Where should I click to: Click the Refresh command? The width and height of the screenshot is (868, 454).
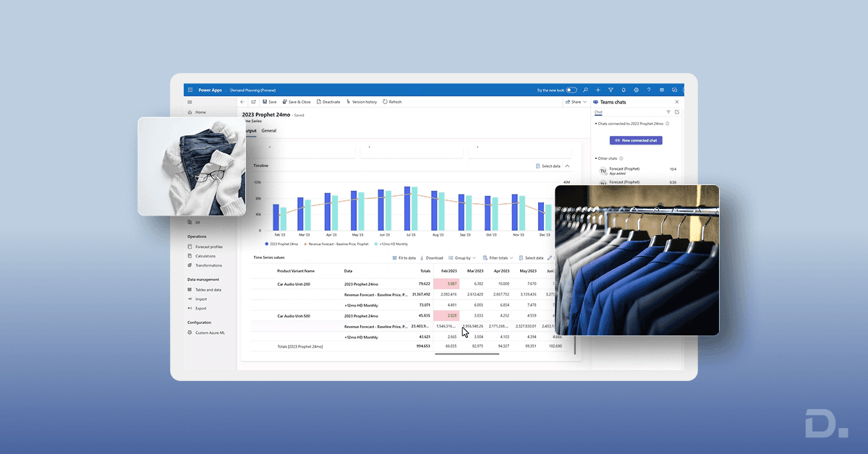(x=392, y=102)
